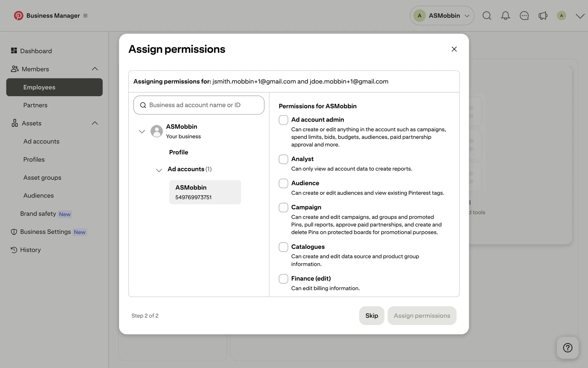Screen dimensions: 588x368
Task: Select the ASMobbin 549769973751 ad account
Action: [x=205, y=192]
